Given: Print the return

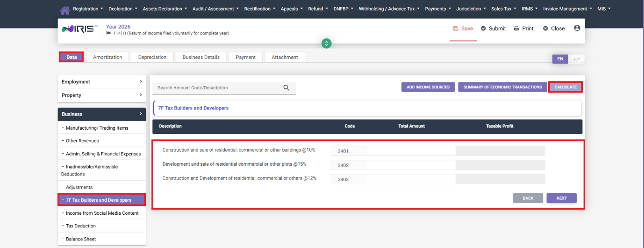Looking at the screenshot, I should coord(523,29).
